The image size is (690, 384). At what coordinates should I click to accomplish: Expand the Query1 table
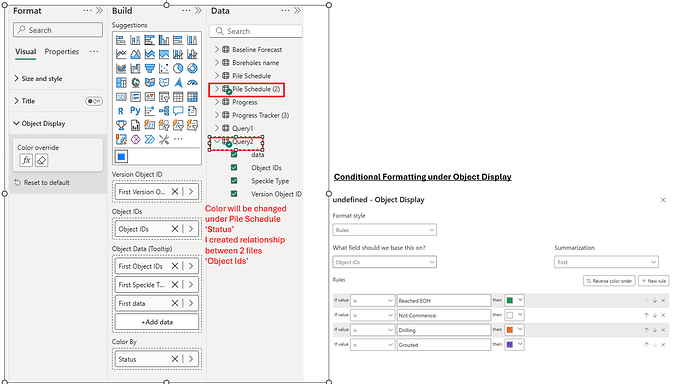pos(217,128)
